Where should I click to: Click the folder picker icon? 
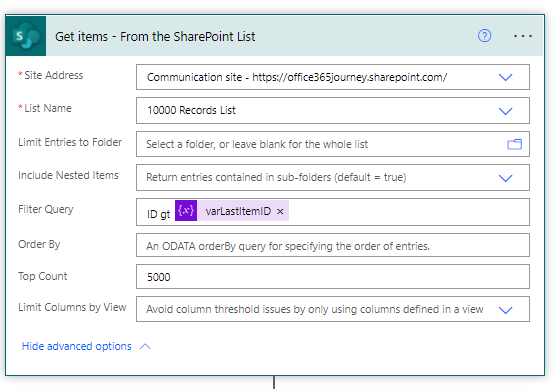click(x=514, y=144)
